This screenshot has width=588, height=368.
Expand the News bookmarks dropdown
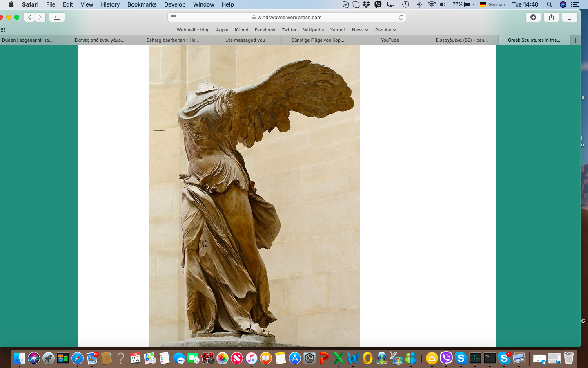(x=360, y=30)
